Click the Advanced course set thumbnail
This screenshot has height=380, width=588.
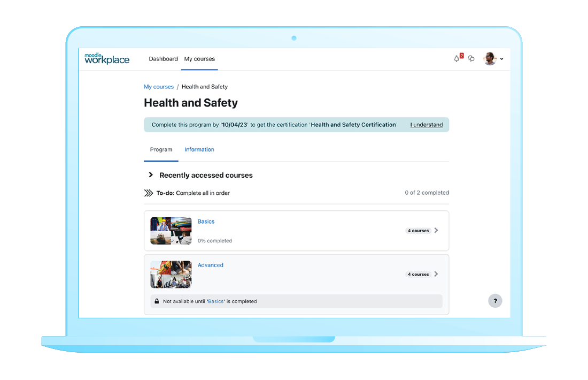171,274
